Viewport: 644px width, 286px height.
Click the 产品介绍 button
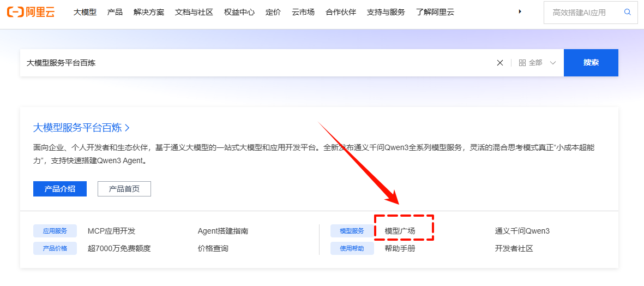(x=59, y=189)
